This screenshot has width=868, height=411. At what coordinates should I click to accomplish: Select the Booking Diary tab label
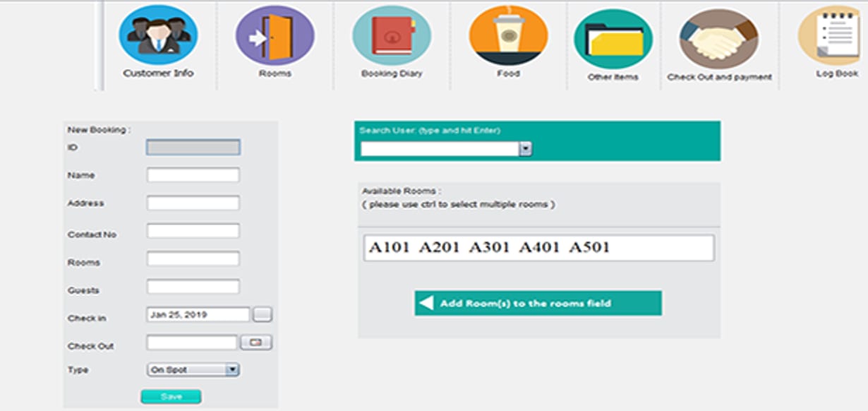pos(392,73)
